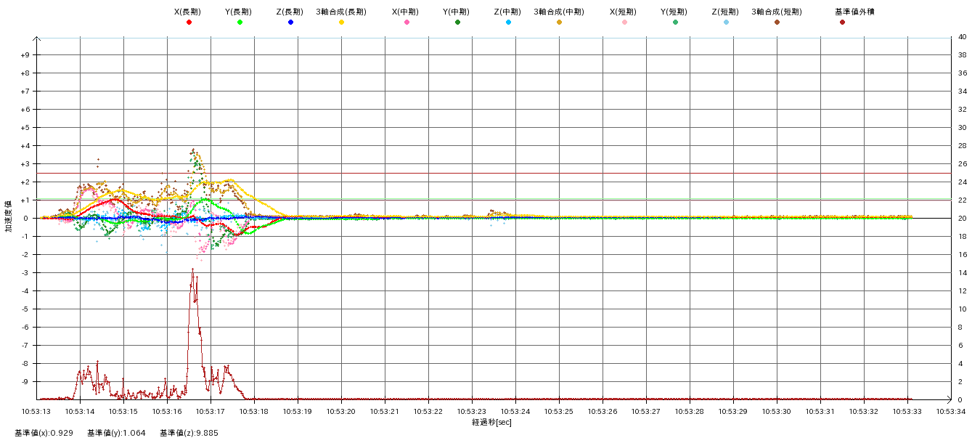Viewport: 980px width, 443px height.
Task: Click the orange 3軸合成(中期) legend dot
Action: [559, 23]
